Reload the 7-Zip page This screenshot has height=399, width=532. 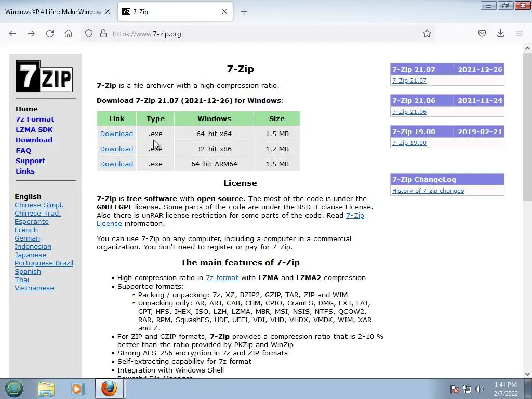[x=50, y=34]
